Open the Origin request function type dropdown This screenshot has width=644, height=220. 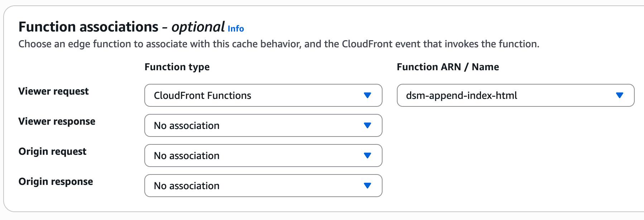(x=263, y=156)
